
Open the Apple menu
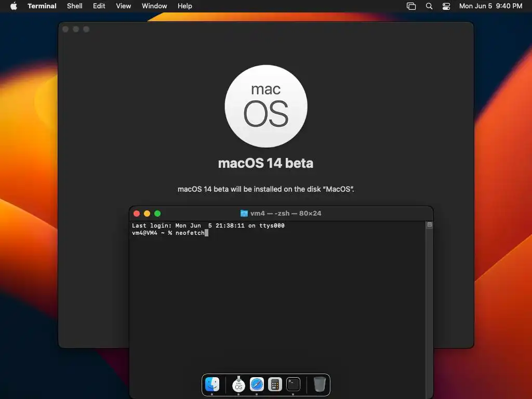(14, 6)
